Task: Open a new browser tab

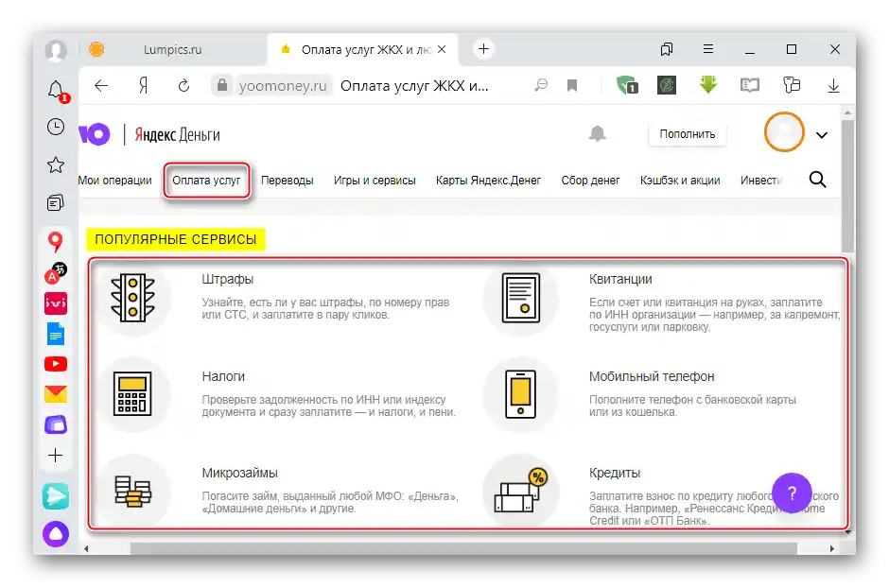Action: 483,49
